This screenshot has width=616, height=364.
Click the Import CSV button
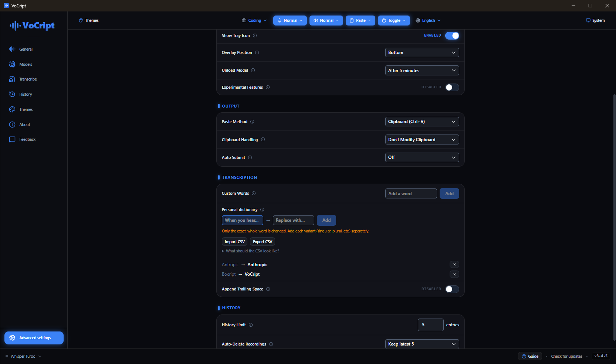[235, 242]
